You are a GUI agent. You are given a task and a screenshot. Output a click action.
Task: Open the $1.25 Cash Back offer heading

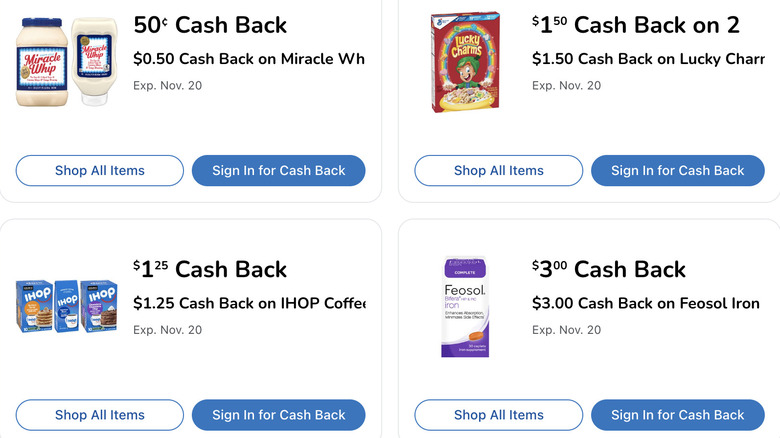pyautogui.click(x=210, y=269)
